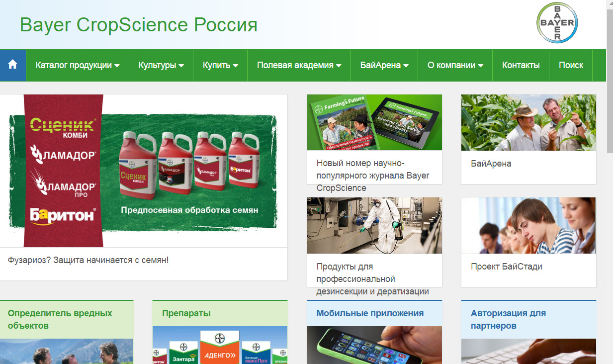Image resolution: width=613 pixels, height=364 pixels.
Task: Open Определитель вредных объектов section
Action: click(x=60, y=319)
